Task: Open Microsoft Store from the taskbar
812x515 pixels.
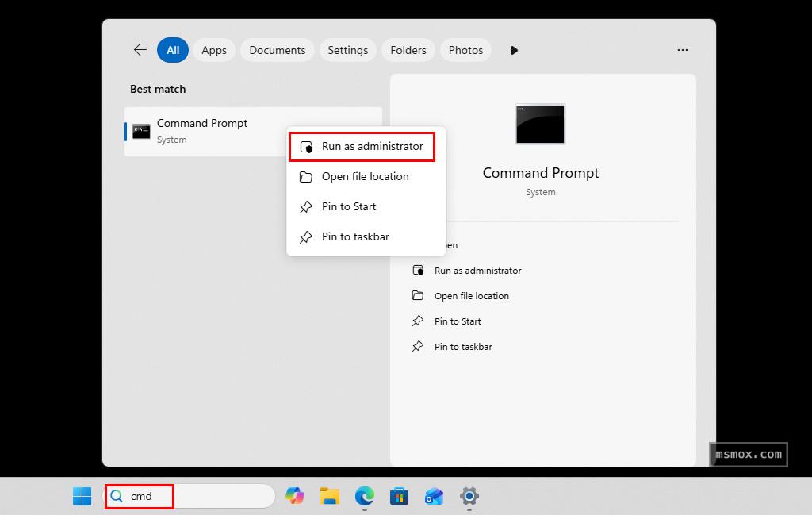Action: coord(399,497)
